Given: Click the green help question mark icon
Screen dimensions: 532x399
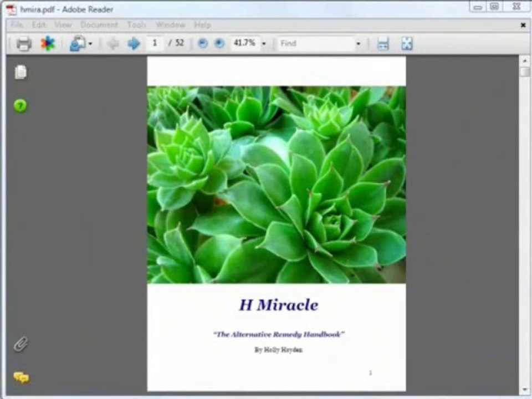Looking at the screenshot, I should pos(21,106).
